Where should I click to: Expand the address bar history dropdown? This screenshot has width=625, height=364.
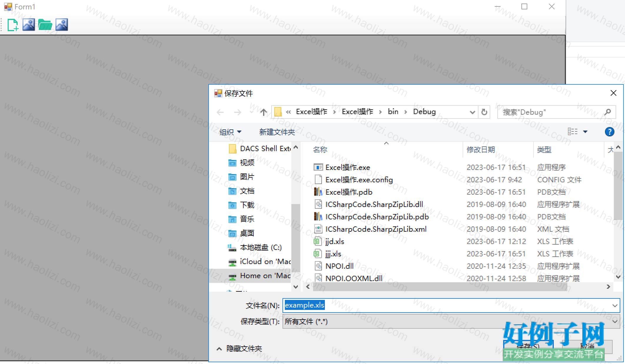(x=472, y=112)
